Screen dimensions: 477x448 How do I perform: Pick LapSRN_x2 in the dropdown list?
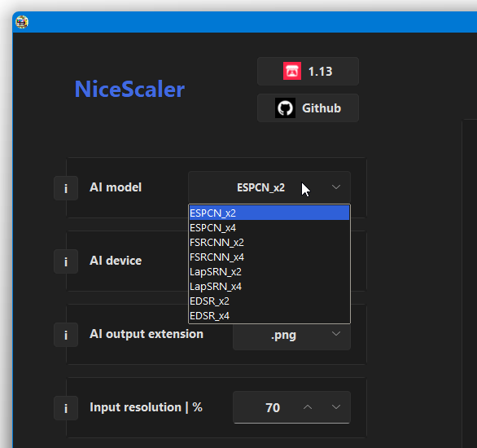269,272
